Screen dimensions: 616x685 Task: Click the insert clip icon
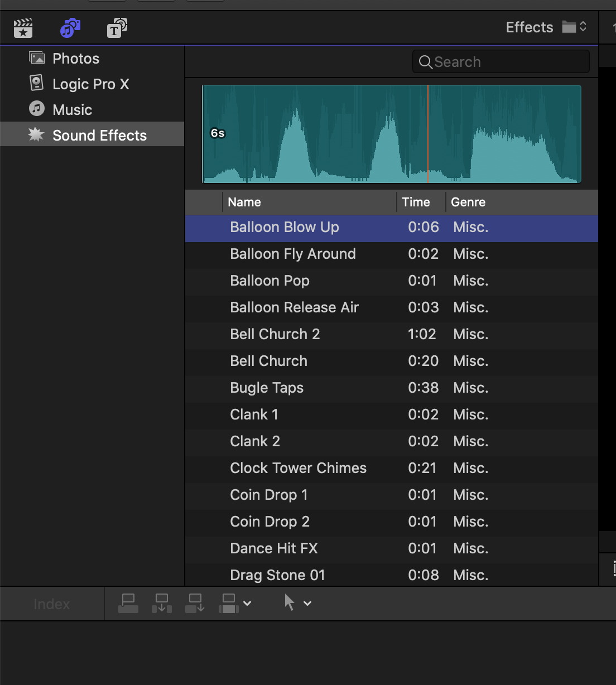[162, 603]
